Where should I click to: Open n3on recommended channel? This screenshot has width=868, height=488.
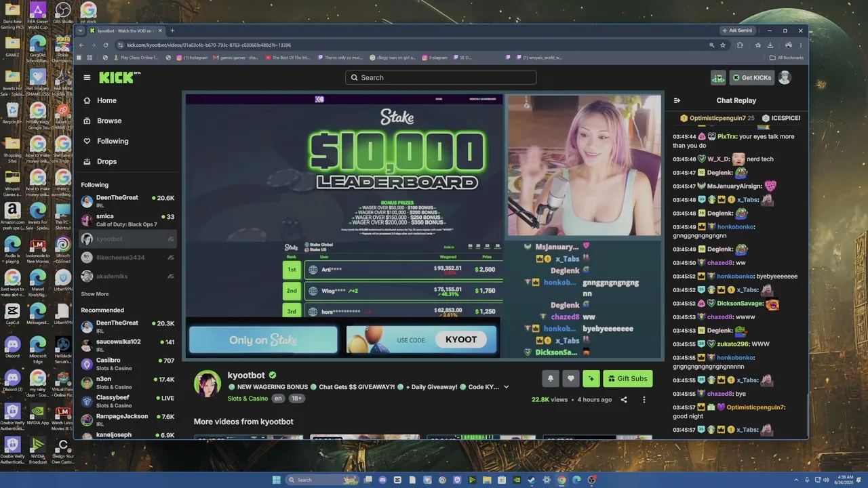127,383
